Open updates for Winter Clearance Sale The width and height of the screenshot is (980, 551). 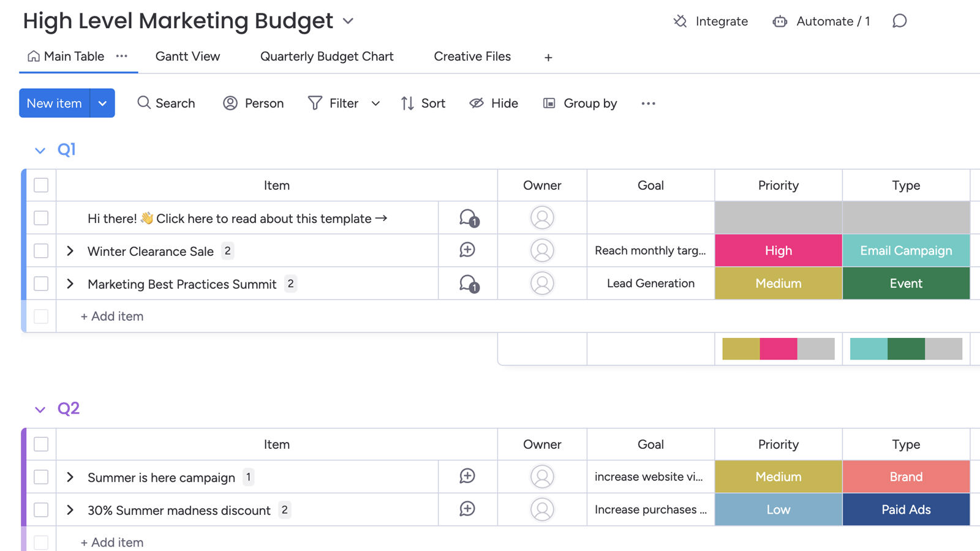[467, 250]
